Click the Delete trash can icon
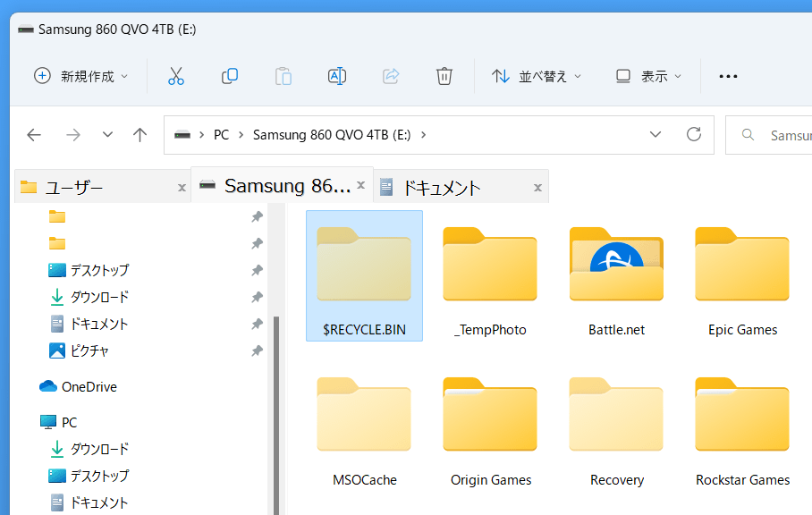812x515 pixels. [x=444, y=76]
